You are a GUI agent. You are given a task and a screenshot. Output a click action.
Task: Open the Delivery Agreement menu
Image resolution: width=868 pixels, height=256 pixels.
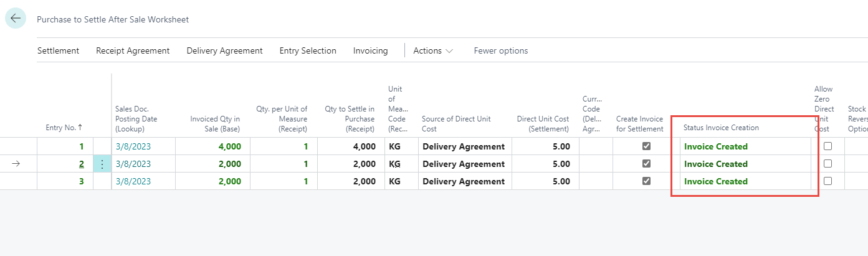[224, 50]
